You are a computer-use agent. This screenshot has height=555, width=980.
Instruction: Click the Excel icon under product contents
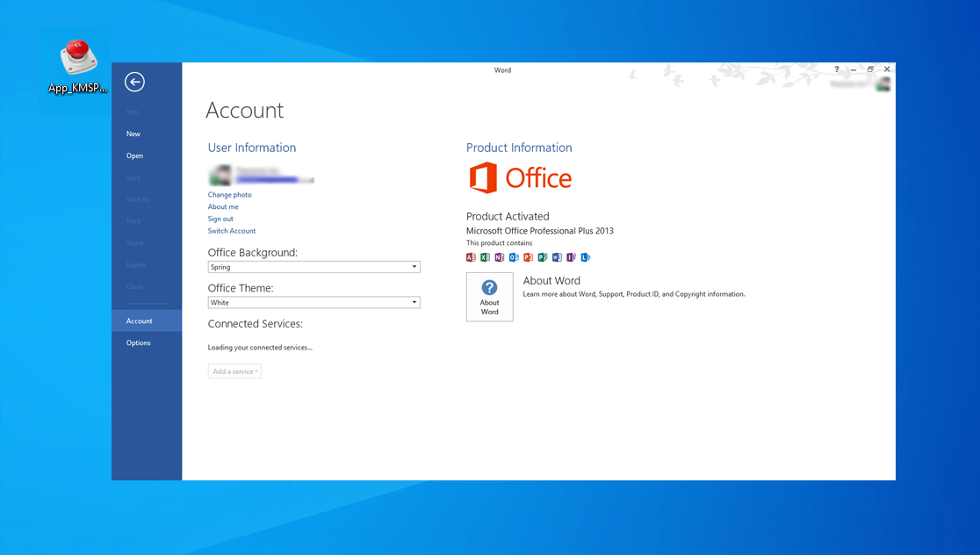pos(485,257)
